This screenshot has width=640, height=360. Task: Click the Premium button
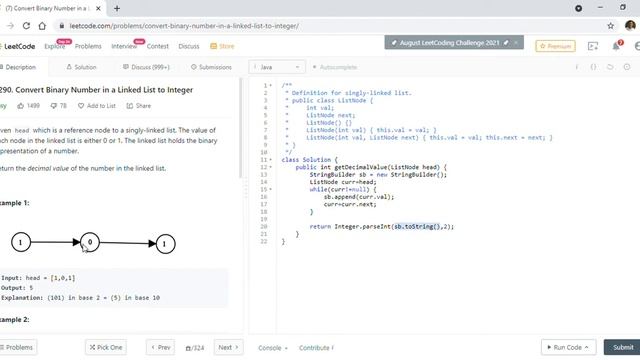556,46
